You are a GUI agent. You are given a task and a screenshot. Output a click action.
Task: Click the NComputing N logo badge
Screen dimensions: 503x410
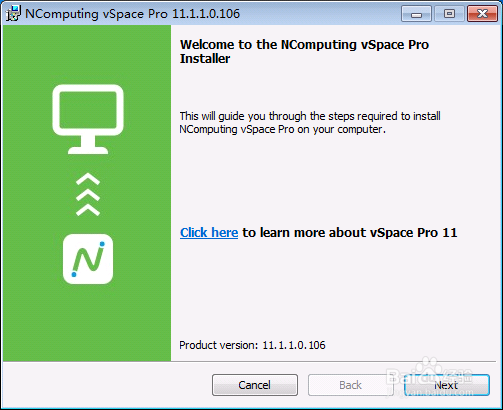tap(88, 259)
